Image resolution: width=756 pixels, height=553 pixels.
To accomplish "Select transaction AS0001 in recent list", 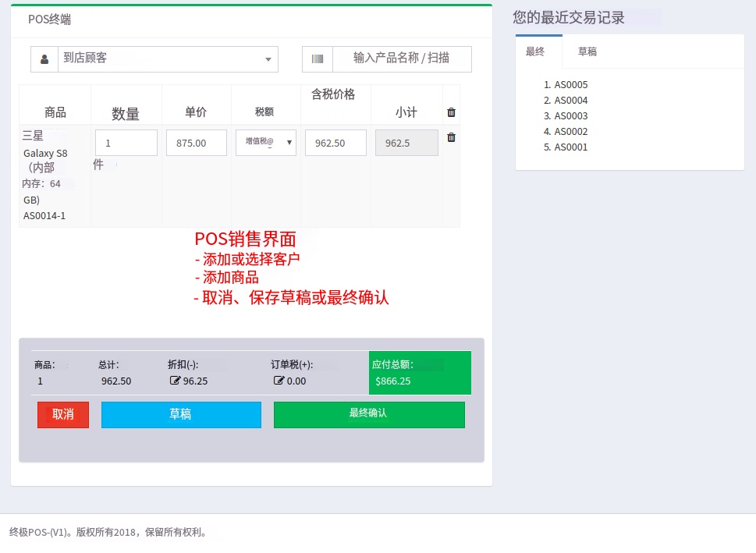I will click(x=570, y=147).
